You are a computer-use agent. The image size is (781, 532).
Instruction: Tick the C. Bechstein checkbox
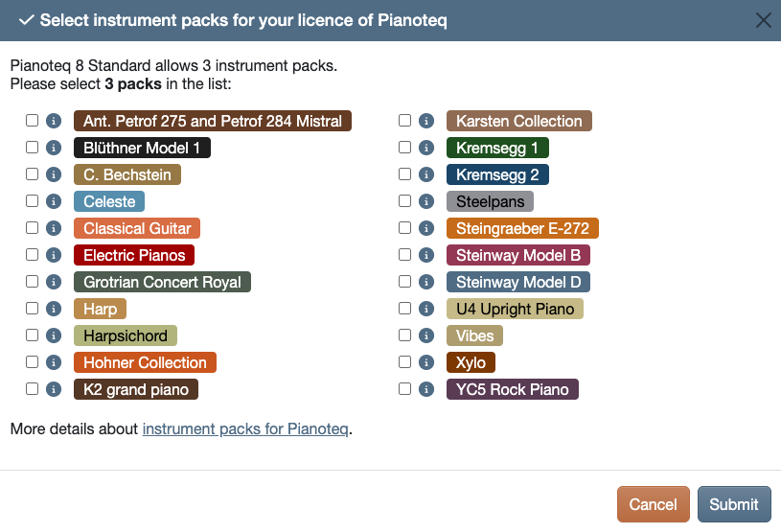(x=32, y=173)
